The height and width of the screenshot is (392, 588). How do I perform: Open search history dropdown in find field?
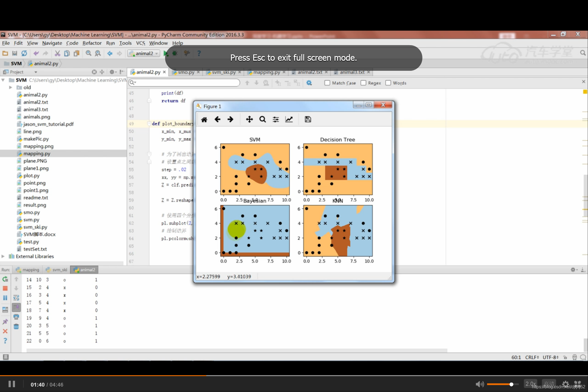pos(133,82)
